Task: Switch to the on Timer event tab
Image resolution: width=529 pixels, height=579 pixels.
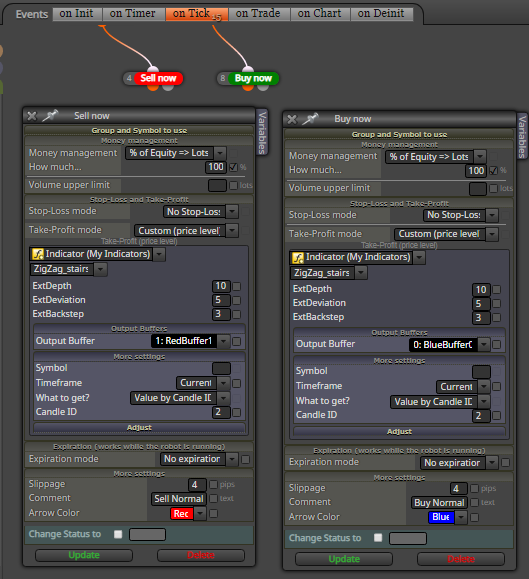Action: 133,14
